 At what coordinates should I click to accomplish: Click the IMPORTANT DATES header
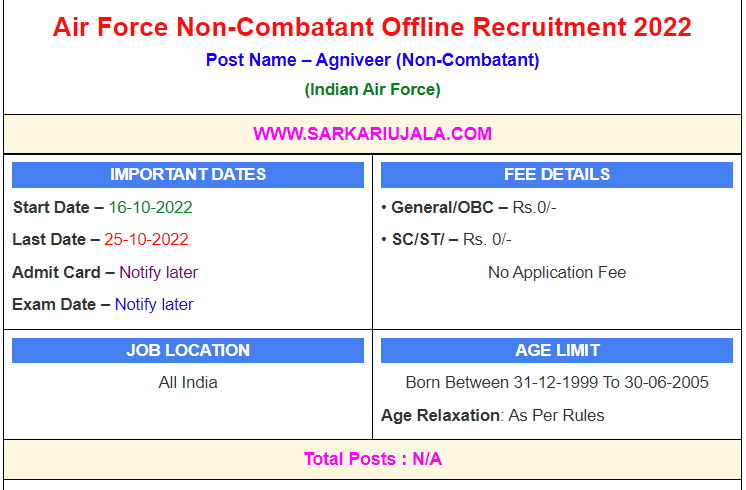188,175
